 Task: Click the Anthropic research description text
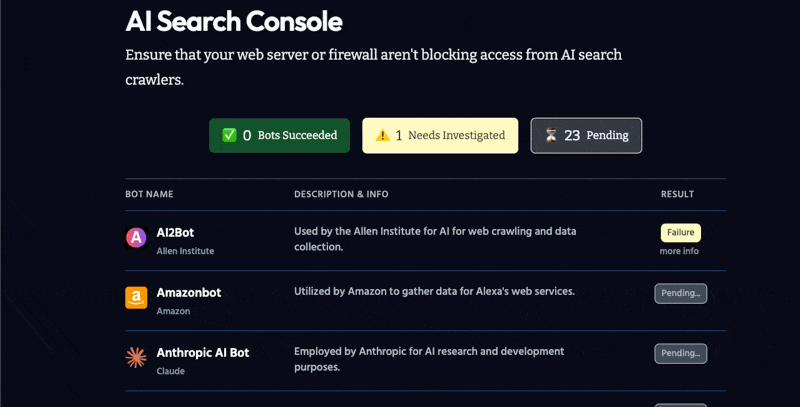pyautogui.click(x=429, y=359)
